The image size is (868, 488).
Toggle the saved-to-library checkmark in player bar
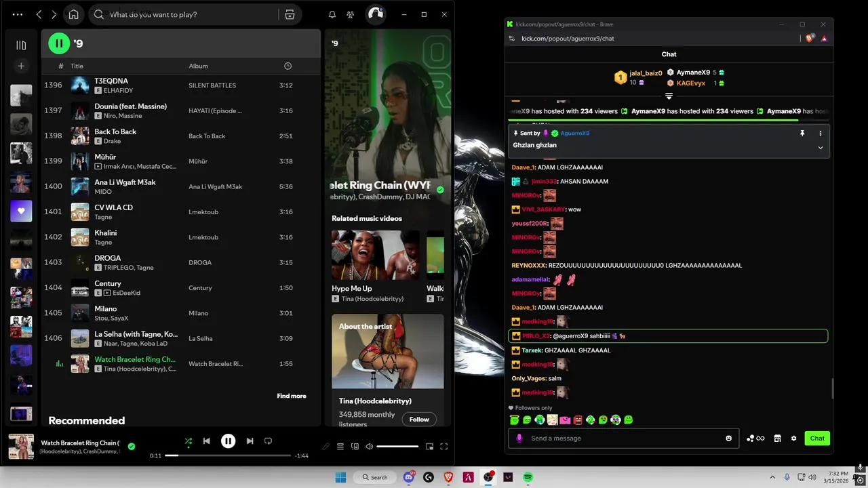point(132,446)
